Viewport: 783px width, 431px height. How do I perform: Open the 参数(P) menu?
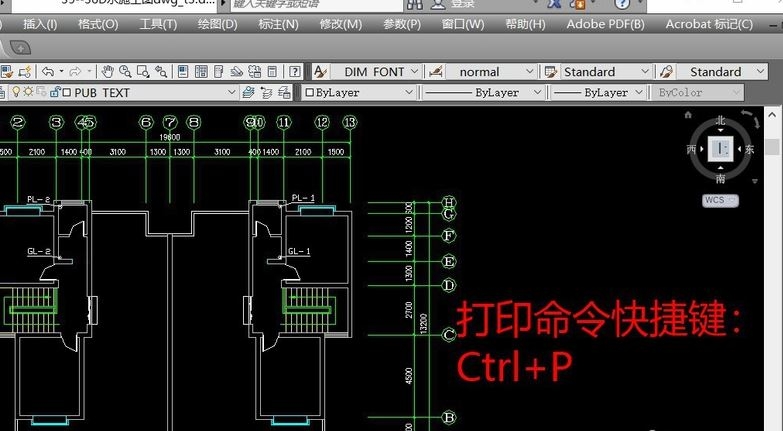click(402, 24)
